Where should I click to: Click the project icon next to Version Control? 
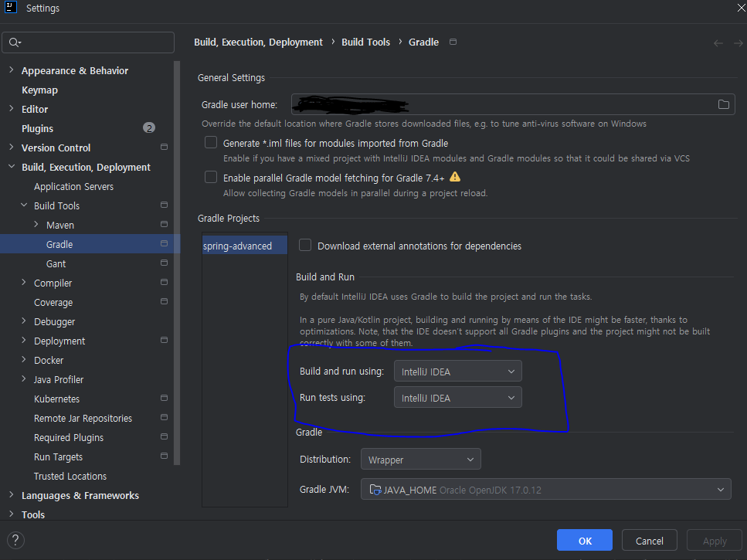(164, 147)
